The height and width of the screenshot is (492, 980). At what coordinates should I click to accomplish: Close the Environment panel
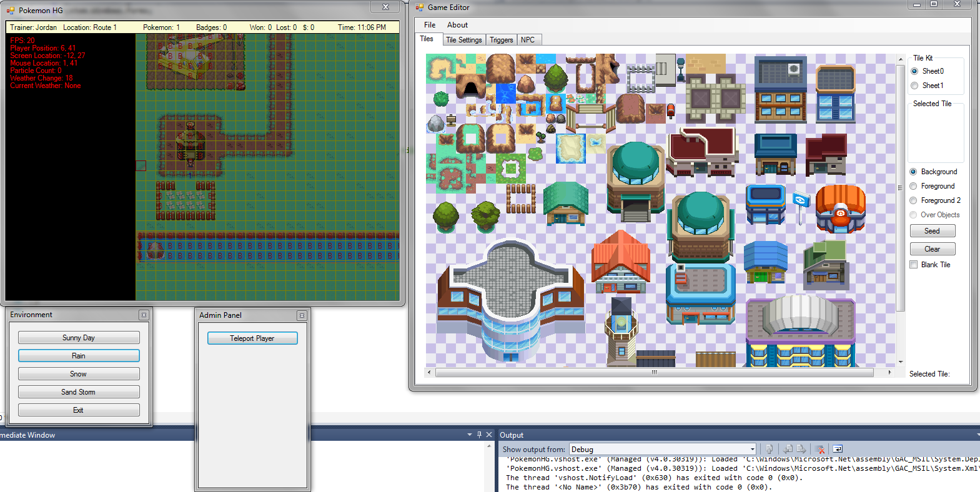pyautogui.click(x=144, y=315)
